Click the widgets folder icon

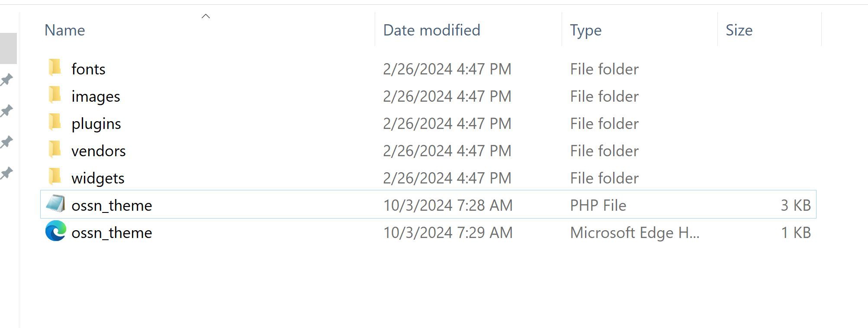(55, 177)
